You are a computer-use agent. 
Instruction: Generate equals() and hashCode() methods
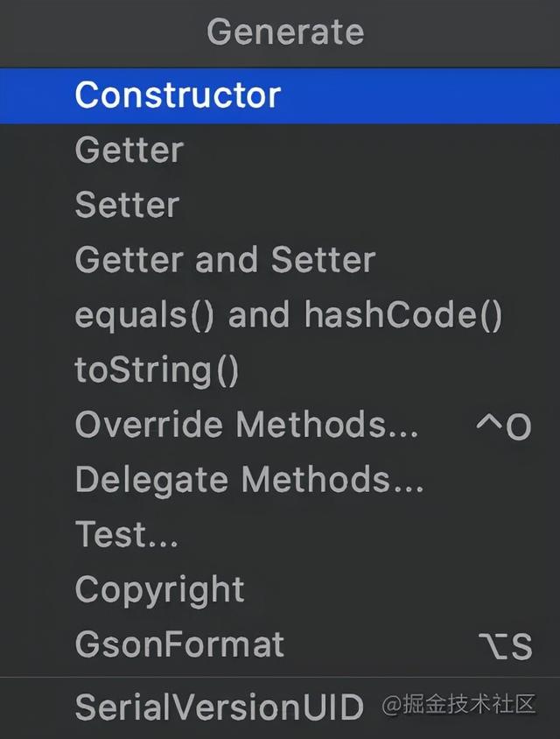point(289,315)
